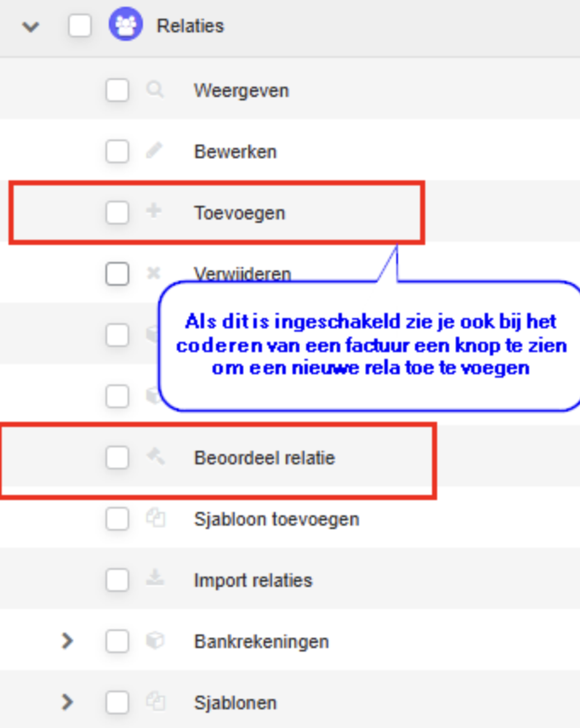The height and width of the screenshot is (728, 580).
Task: Click the download icon beside Import relaties
Action: pyautogui.click(x=155, y=580)
